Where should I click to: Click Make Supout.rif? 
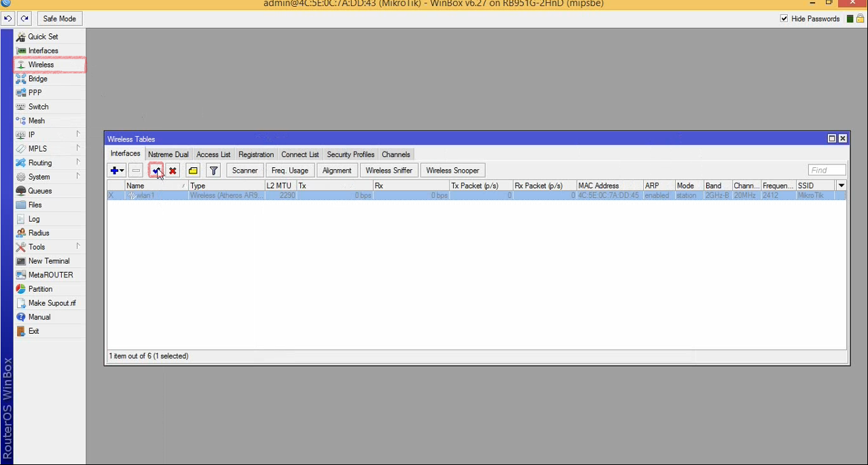click(x=49, y=303)
